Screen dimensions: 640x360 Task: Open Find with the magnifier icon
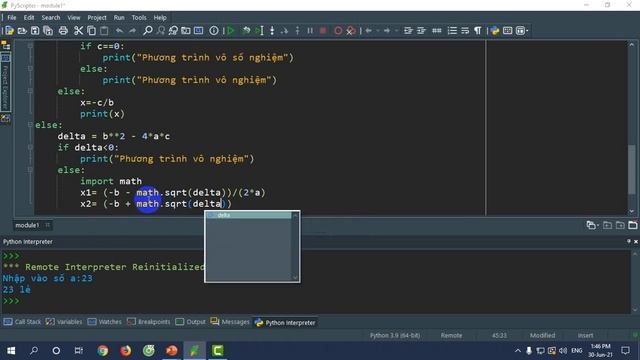(x=148, y=31)
